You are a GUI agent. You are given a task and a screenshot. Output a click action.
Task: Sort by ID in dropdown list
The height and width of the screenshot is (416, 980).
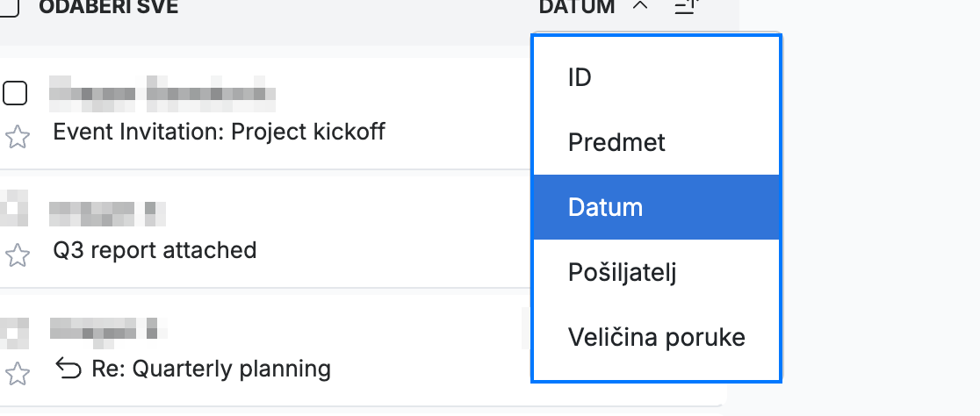[656, 77]
